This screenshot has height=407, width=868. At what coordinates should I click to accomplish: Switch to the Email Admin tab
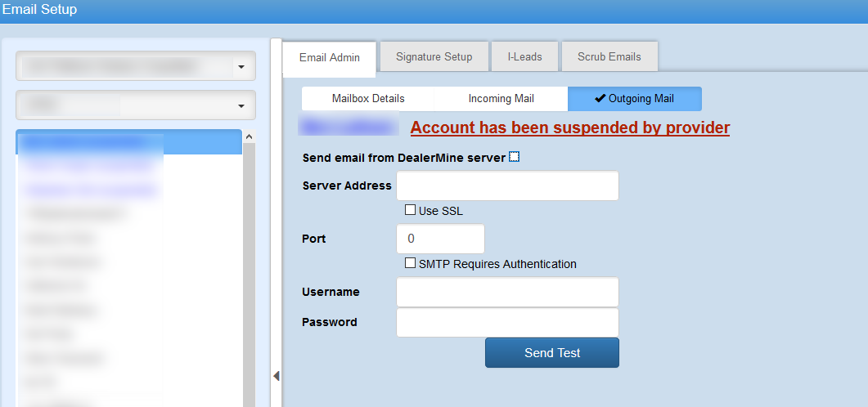(x=329, y=57)
